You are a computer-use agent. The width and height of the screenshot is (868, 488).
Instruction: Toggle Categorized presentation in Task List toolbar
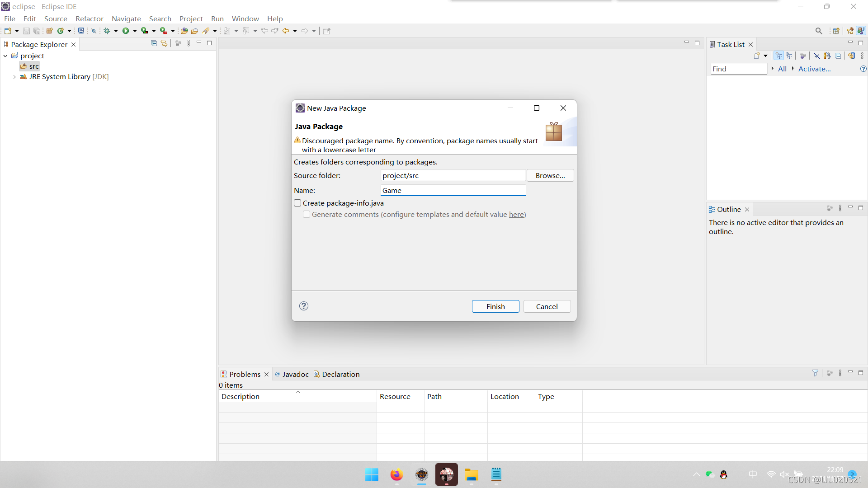pyautogui.click(x=778, y=56)
